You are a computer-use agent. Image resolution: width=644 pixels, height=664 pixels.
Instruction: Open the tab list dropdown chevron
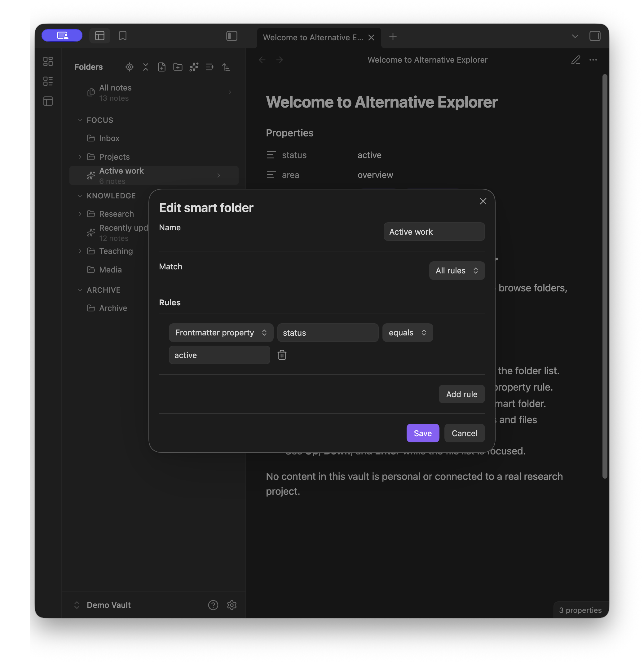pos(575,36)
